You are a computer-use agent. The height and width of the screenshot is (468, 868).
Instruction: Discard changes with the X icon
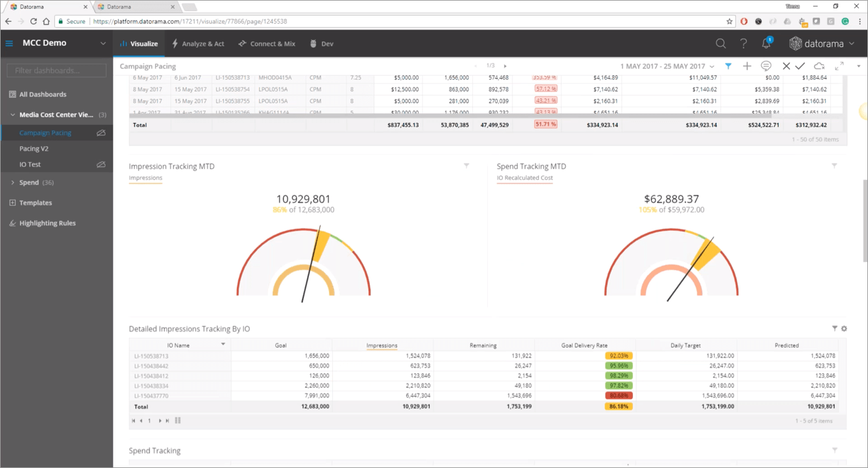click(x=786, y=66)
